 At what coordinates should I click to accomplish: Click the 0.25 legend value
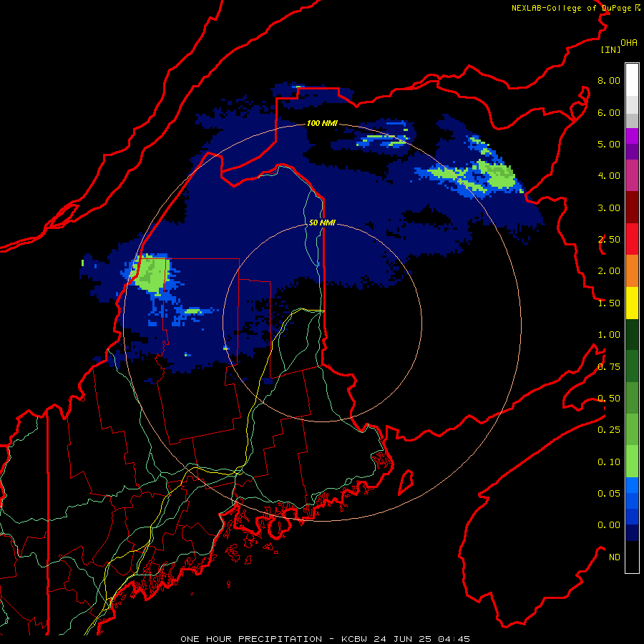[609, 430]
